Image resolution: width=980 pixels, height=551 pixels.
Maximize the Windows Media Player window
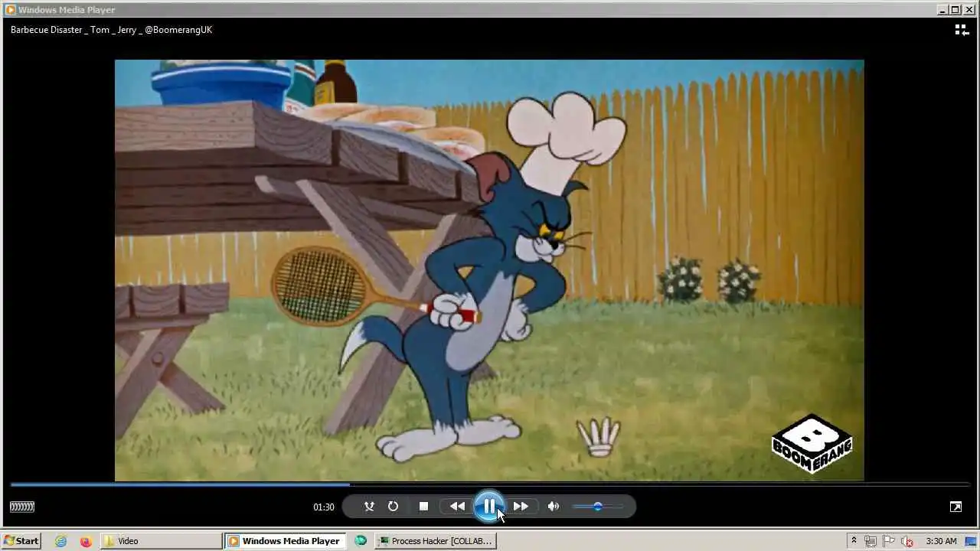click(x=955, y=10)
